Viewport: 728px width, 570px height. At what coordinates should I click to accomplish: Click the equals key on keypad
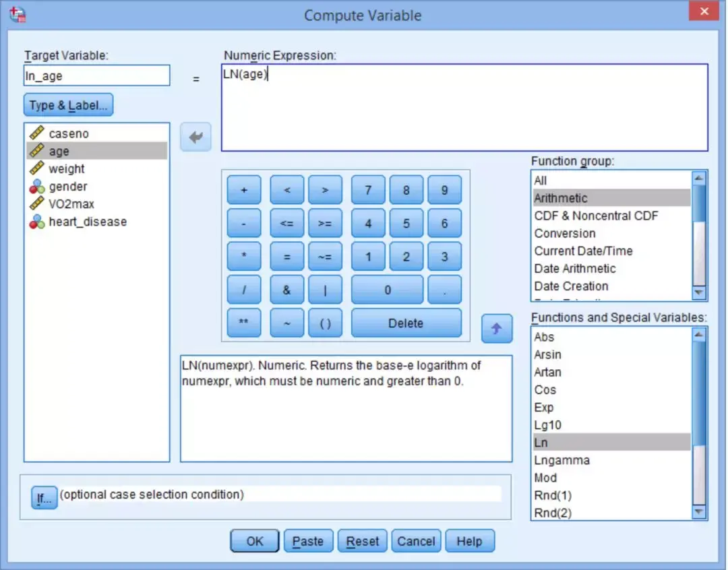click(x=287, y=256)
